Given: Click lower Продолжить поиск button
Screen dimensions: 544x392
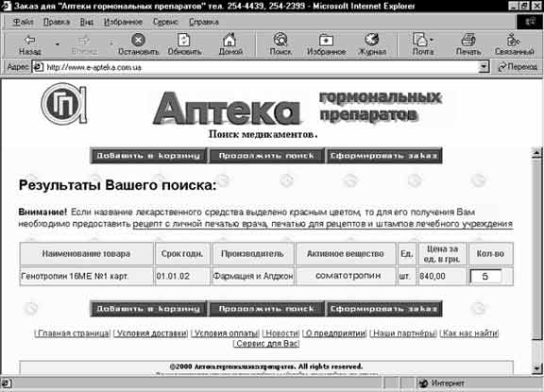Looking at the screenshot, I should [x=266, y=308].
